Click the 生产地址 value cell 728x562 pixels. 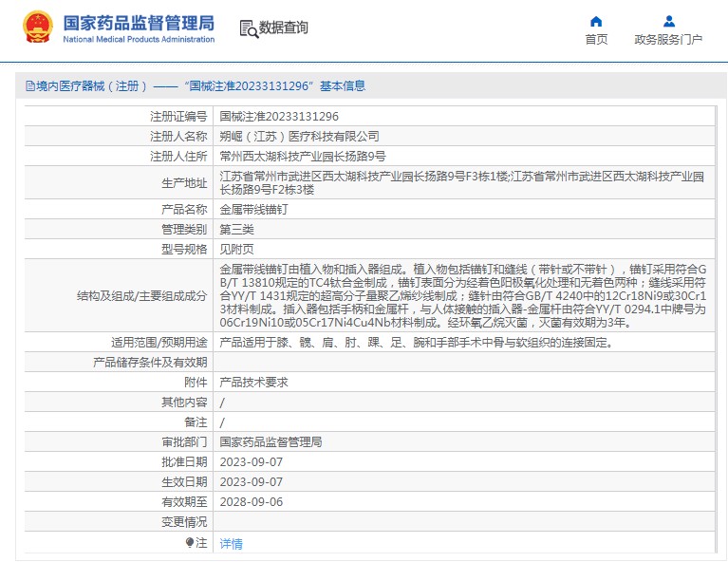pyautogui.click(x=464, y=183)
